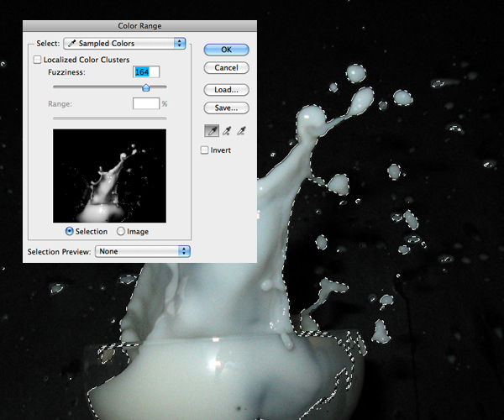
Task: Switch preview to the Image radio option
Action: click(x=122, y=231)
